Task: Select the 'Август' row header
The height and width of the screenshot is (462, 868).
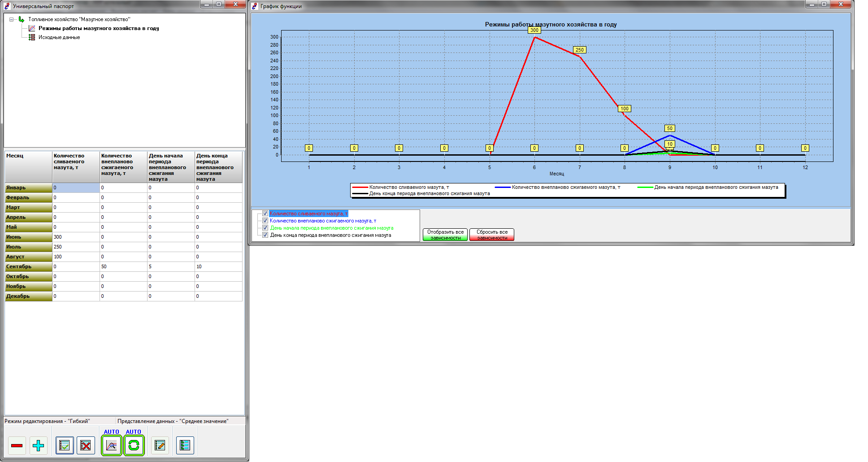Action: (28, 257)
